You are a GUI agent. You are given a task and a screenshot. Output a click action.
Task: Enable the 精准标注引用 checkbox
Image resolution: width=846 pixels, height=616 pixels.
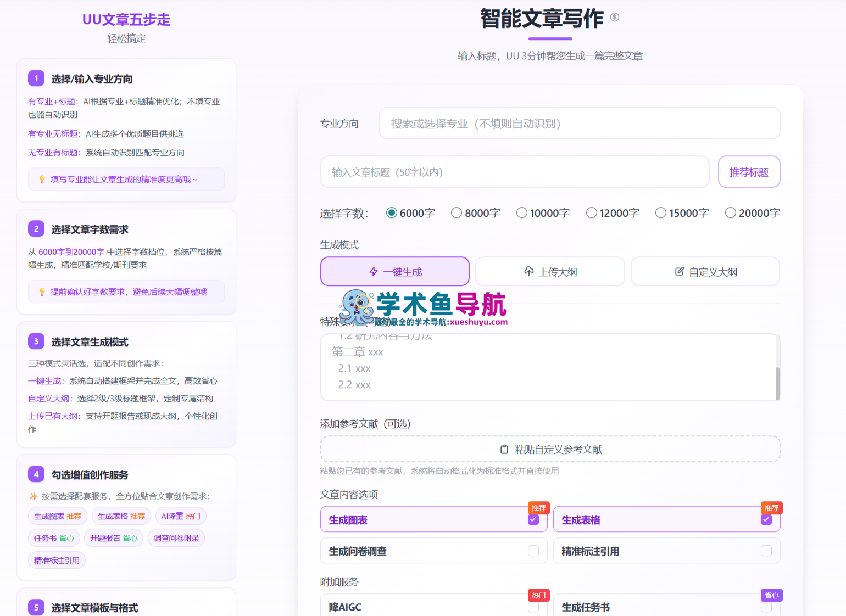coord(766,551)
